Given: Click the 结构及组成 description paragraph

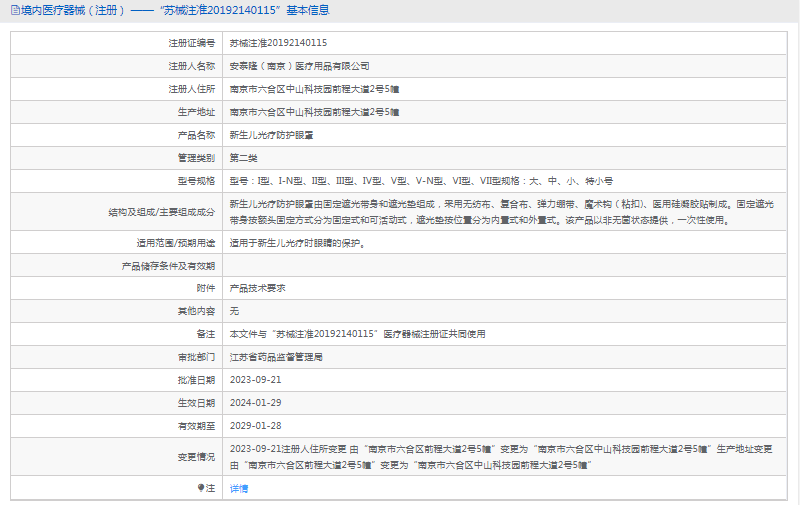Looking at the screenshot, I should 500,212.
